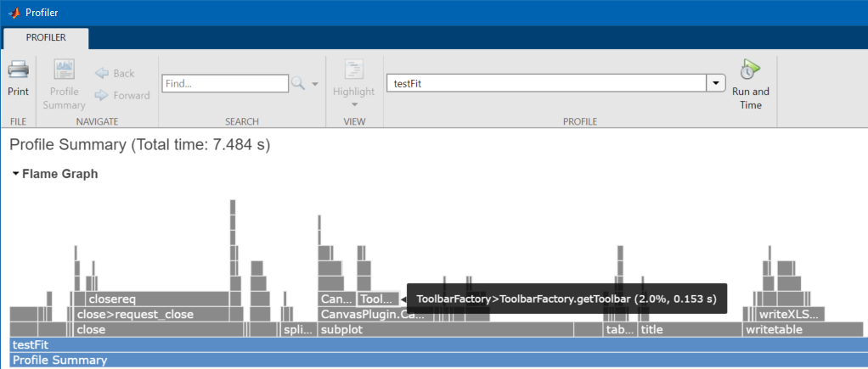Click in the Find search field
The image size is (868, 369).
225,83
